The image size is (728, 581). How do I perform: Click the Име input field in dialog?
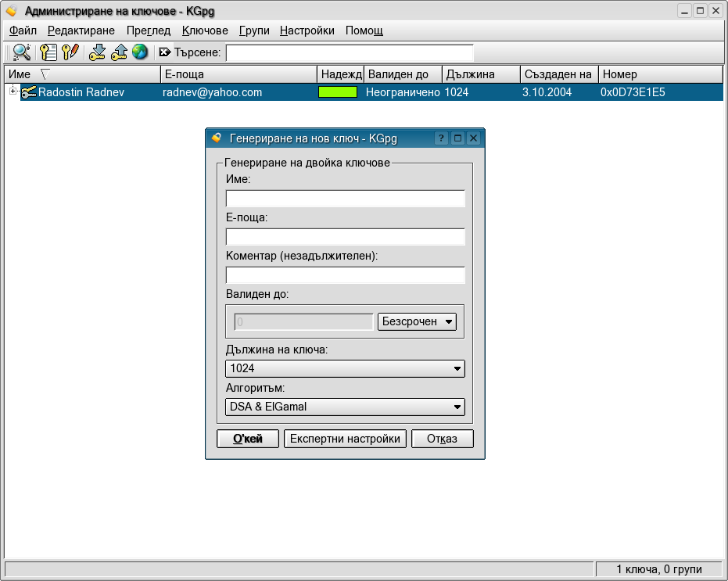coord(345,199)
